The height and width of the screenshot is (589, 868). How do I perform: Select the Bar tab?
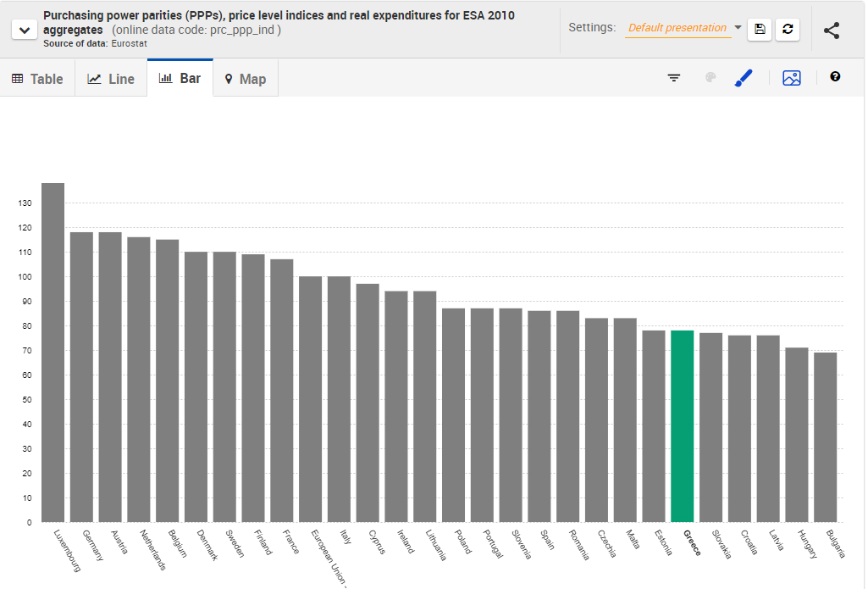[180, 78]
